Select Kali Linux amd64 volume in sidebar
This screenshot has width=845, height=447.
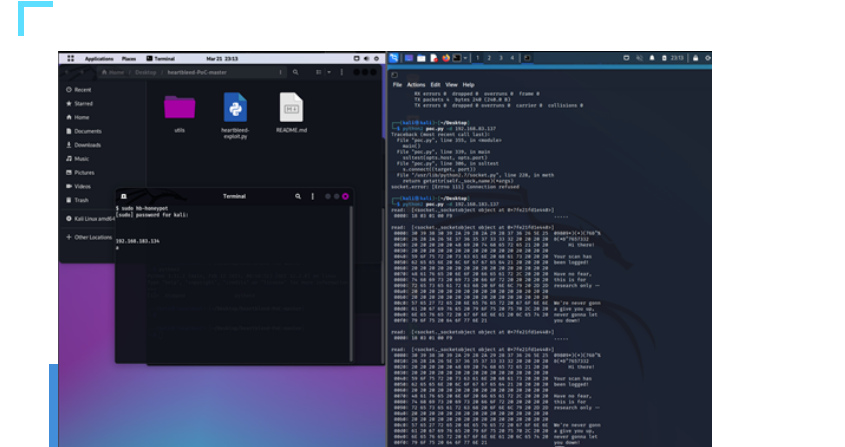(x=91, y=219)
